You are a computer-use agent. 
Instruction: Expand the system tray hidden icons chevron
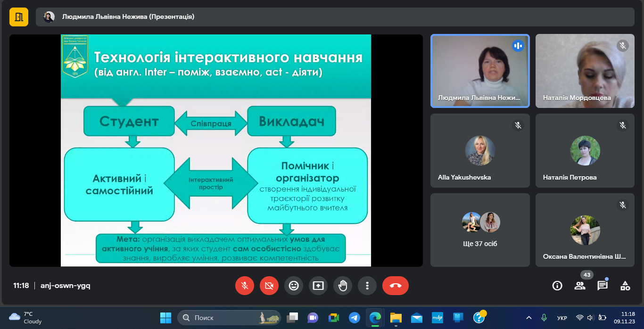click(529, 318)
